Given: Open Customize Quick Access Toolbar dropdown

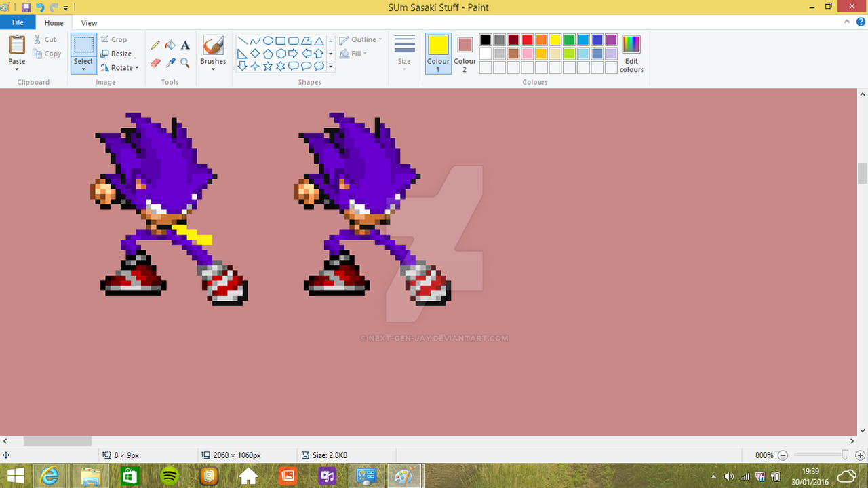Looking at the screenshot, I should [66, 7].
